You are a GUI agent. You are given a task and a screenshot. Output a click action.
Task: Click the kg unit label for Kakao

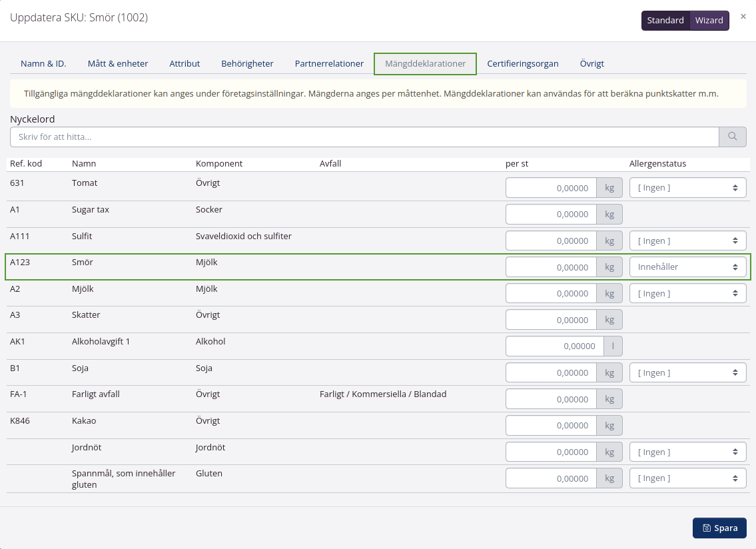pyautogui.click(x=609, y=426)
